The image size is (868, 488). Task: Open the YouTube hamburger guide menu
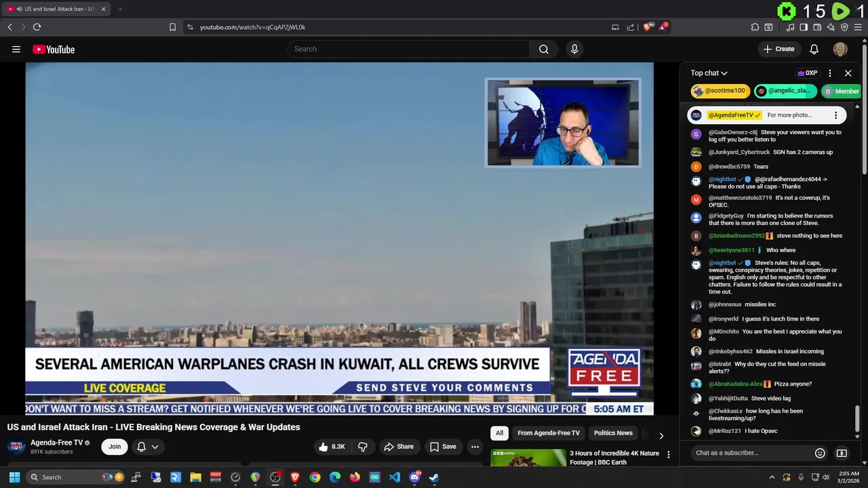click(x=16, y=49)
